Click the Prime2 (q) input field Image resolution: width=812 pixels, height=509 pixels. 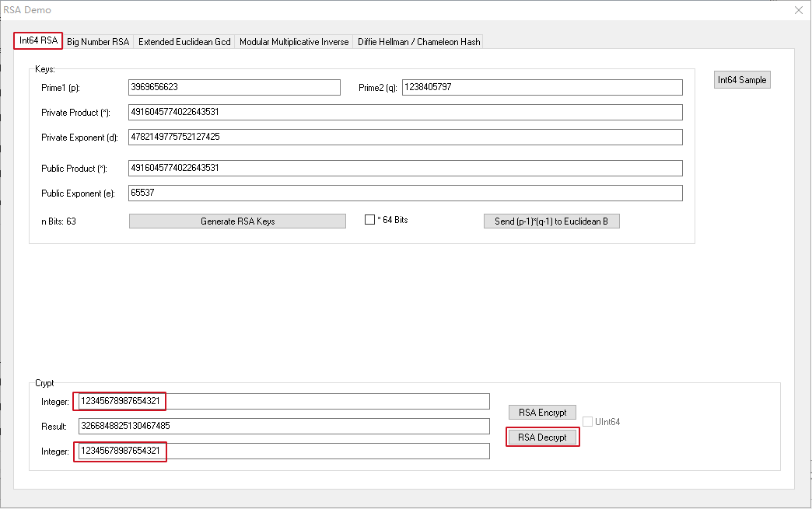pyautogui.click(x=541, y=87)
